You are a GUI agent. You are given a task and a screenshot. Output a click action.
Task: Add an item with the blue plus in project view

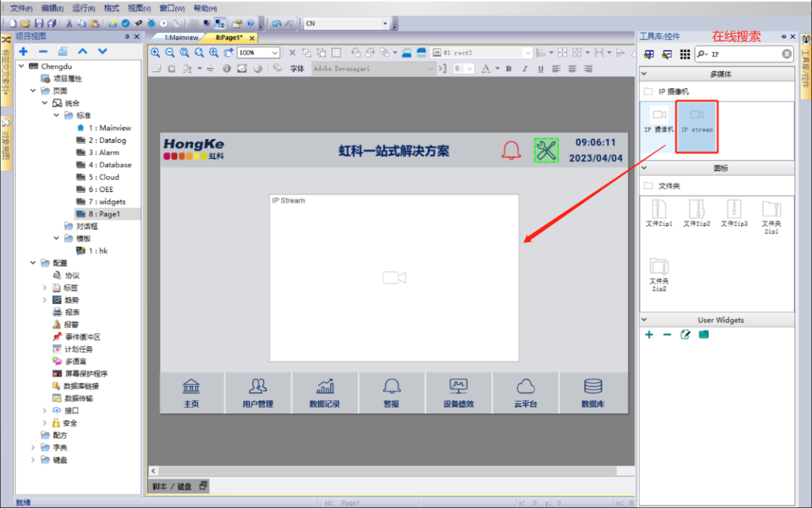[23, 51]
